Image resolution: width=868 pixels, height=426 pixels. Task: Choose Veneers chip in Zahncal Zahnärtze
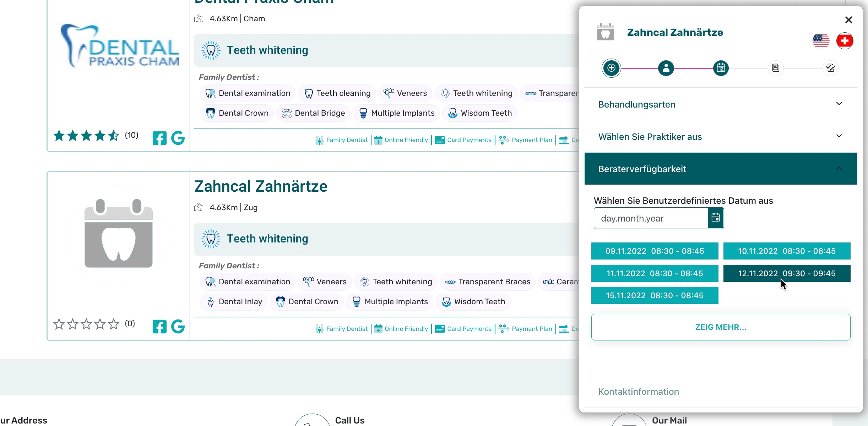[x=325, y=282]
